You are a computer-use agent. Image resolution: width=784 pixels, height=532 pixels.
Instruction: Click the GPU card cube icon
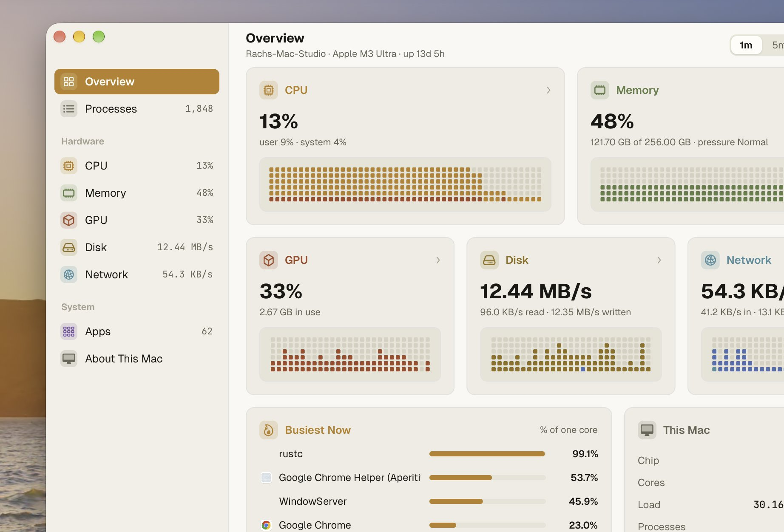(x=269, y=260)
